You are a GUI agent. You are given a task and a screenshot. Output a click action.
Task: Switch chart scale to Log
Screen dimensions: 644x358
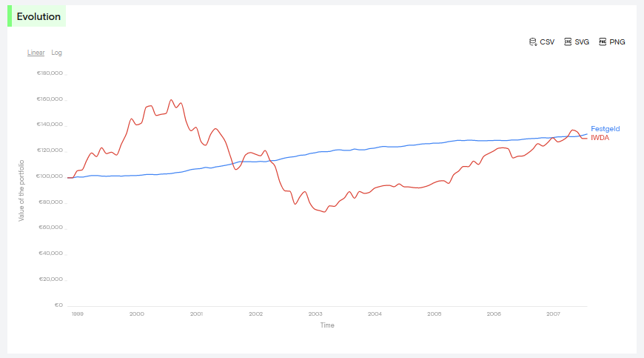click(57, 53)
